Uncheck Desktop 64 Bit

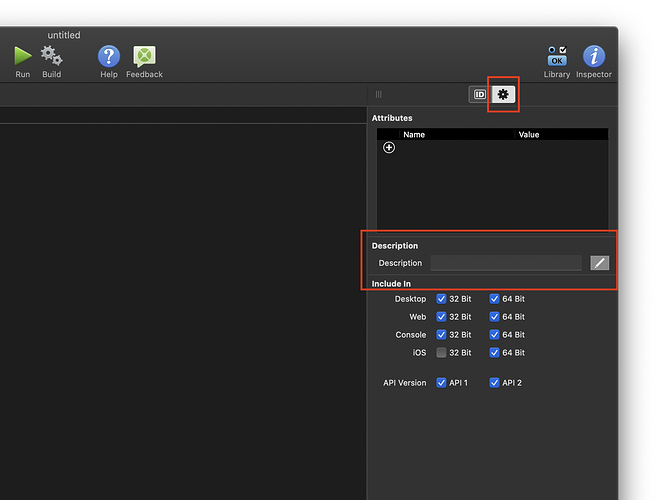tap(494, 299)
